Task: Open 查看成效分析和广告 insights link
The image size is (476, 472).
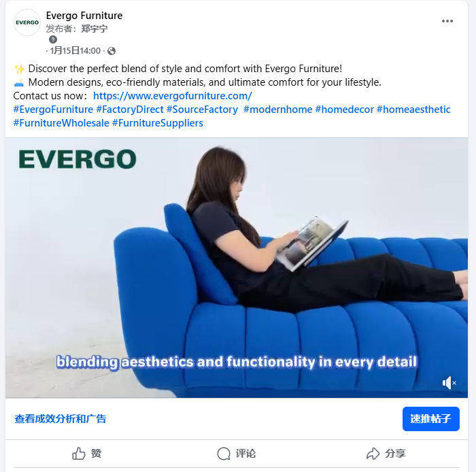Action: click(61, 419)
